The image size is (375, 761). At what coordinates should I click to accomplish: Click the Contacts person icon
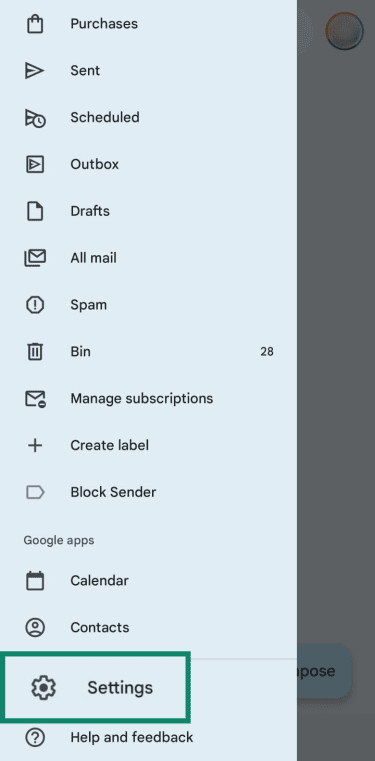35,628
